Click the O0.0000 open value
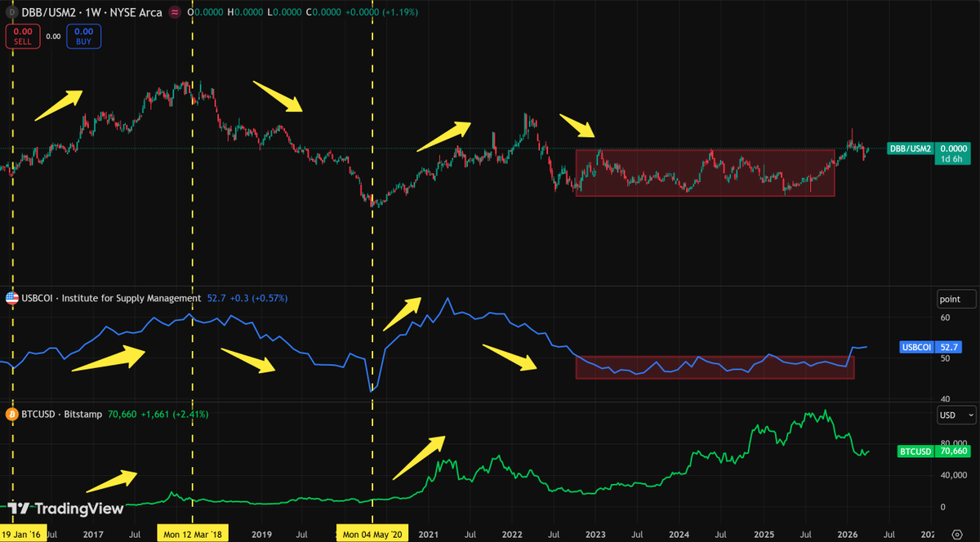This screenshot has height=542, width=980. (x=207, y=13)
